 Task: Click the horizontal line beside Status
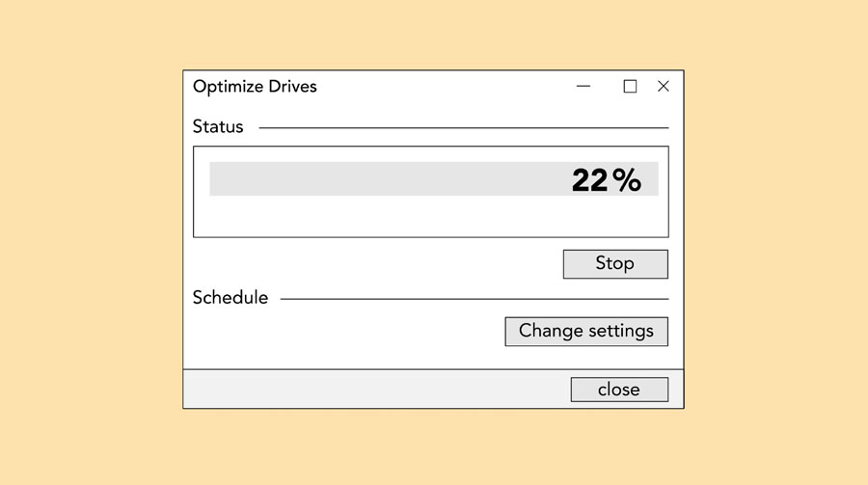point(463,127)
